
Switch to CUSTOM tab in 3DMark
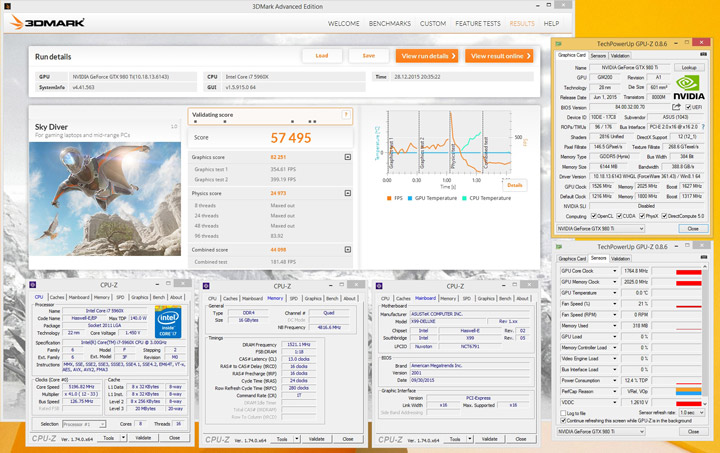point(433,23)
